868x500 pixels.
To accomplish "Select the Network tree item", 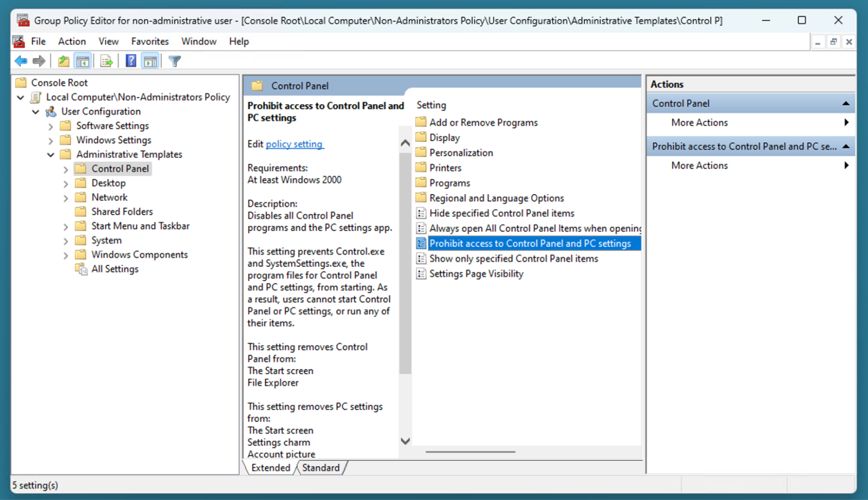I will coord(110,197).
